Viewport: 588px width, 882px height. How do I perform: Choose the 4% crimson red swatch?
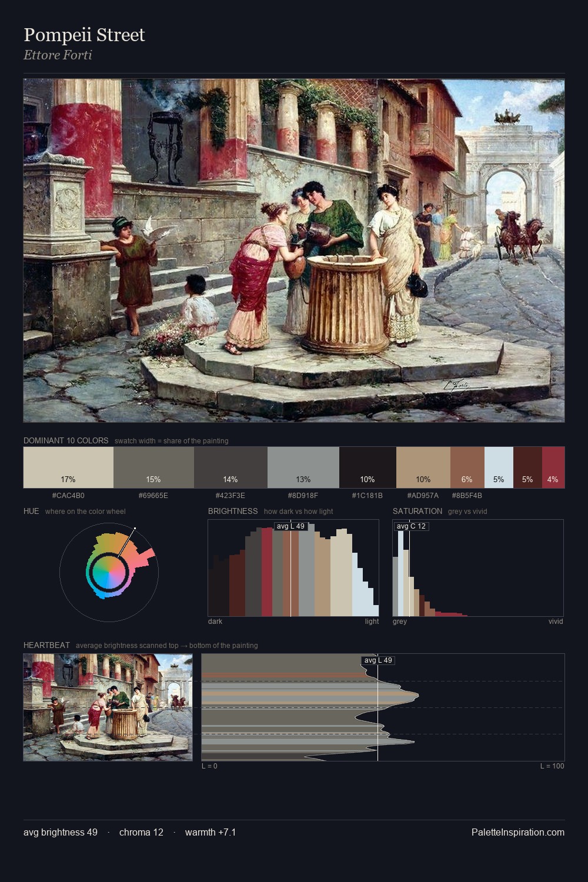coord(553,467)
